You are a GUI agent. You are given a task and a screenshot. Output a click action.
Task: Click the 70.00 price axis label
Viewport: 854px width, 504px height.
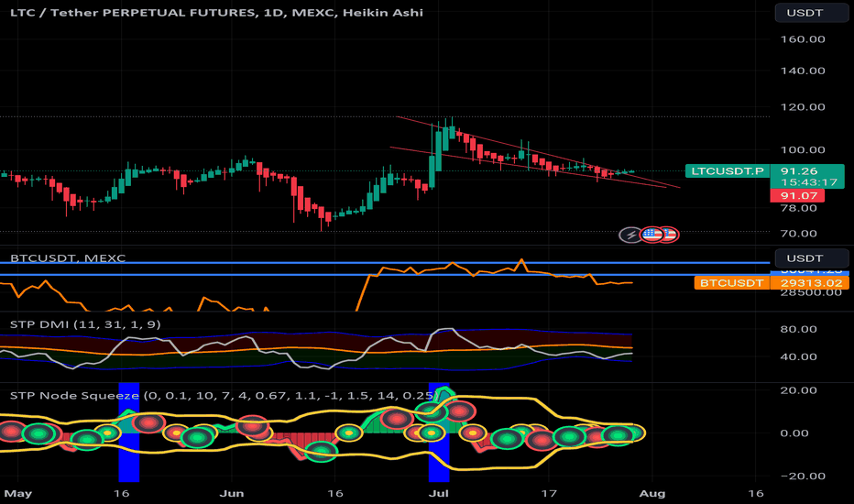coord(798,233)
